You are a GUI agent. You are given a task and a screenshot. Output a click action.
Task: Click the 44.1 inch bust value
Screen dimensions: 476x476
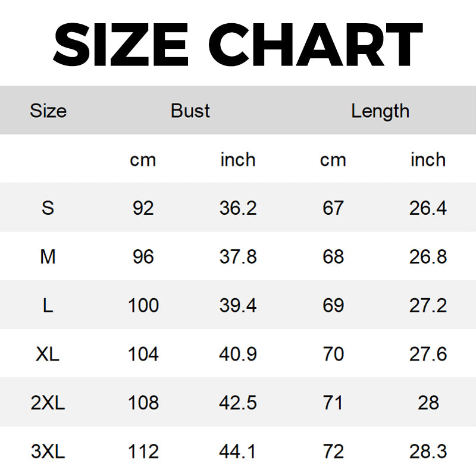(238, 452)
